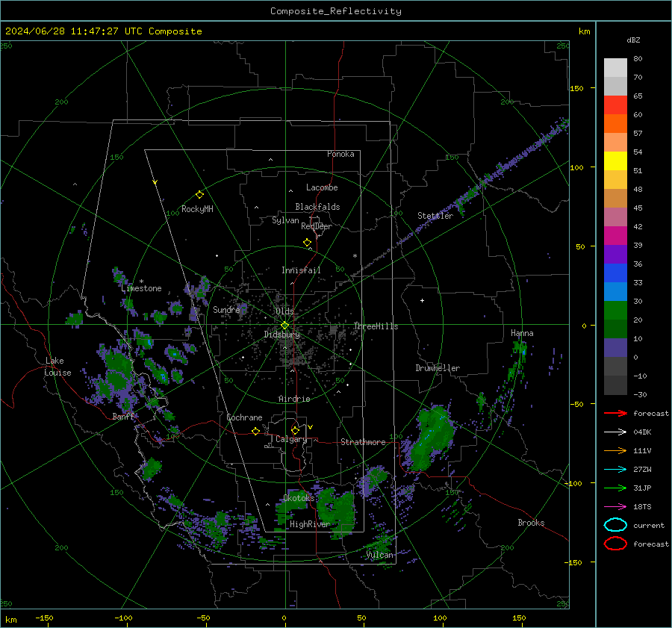
Task: Click the yellow diamond marker below RedDeer
Action: pos(307,243)
